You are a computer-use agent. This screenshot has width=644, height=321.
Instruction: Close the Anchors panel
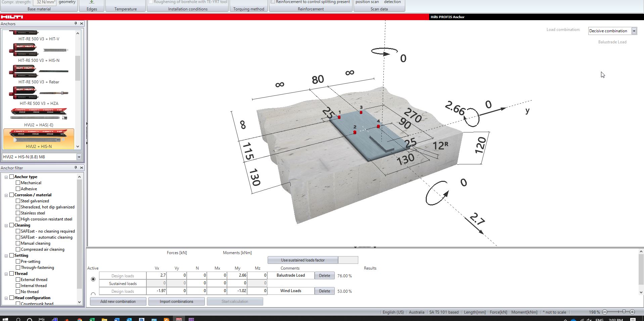point(82,24)
